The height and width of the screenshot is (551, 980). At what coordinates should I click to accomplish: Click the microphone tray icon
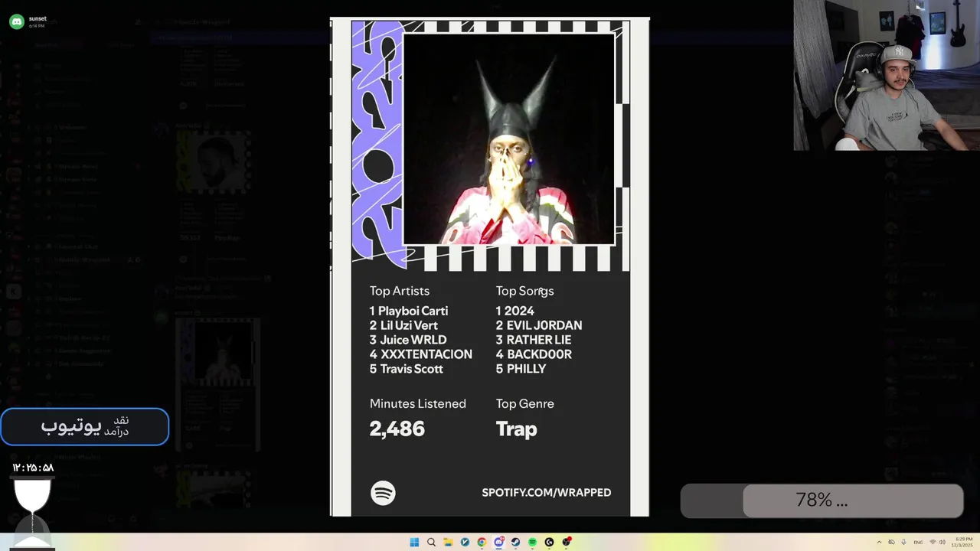(x=903, y=542)
